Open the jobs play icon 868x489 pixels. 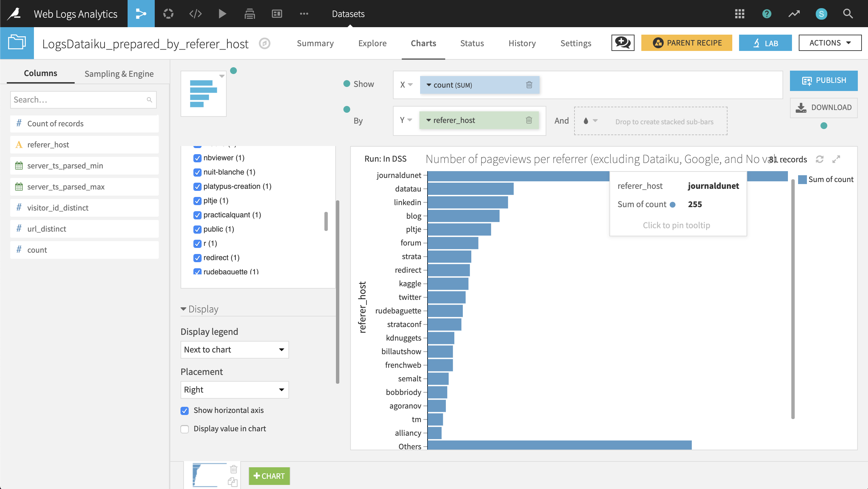222,14
